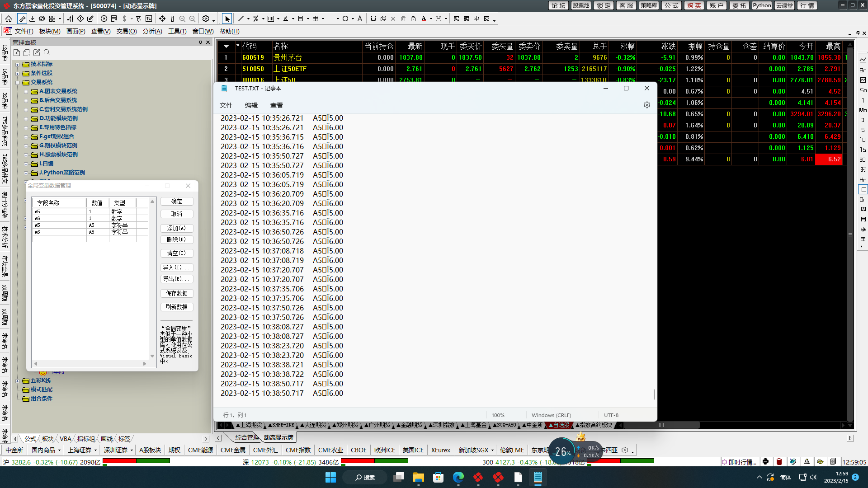
Task: Select the 上证50ETF row in quote table
Action: click(x=531, y=69)
